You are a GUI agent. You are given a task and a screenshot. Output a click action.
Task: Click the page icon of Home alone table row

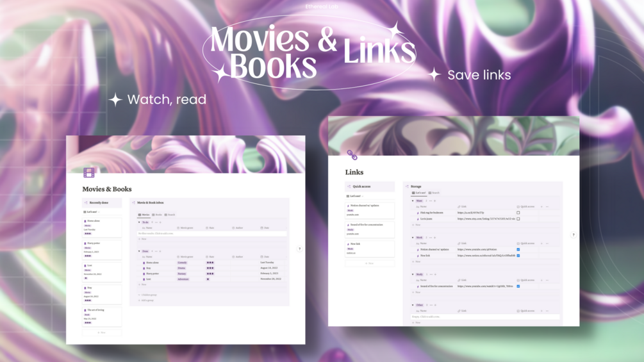point(144,263)
